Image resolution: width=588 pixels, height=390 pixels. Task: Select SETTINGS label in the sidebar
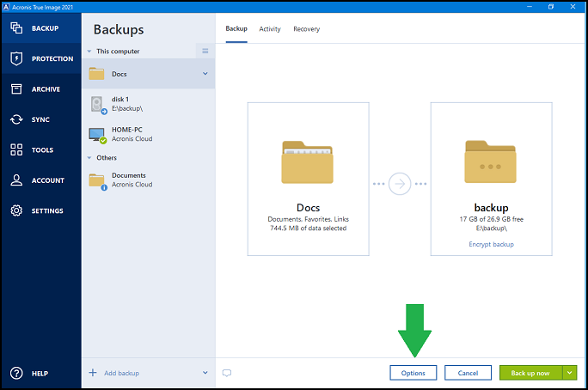click(47, 211)
